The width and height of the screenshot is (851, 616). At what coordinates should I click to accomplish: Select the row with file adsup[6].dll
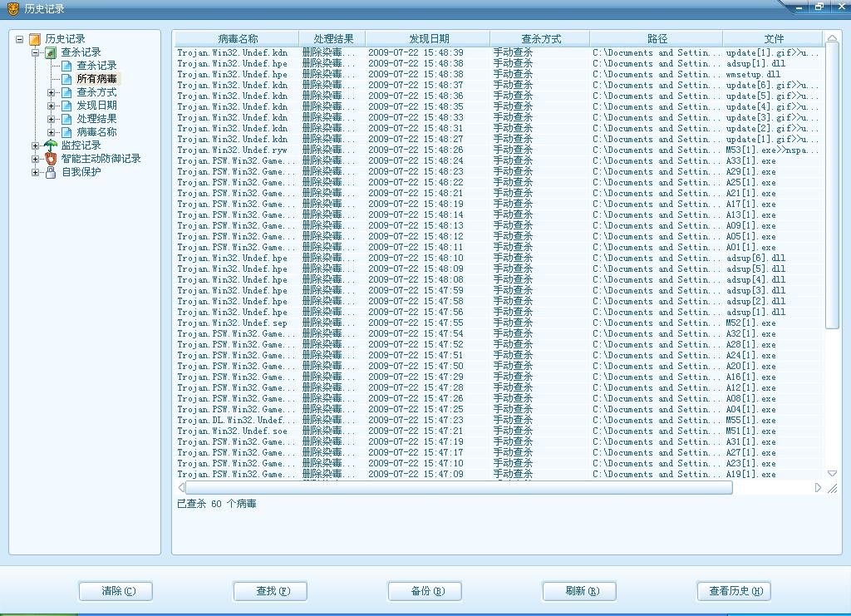point(499,259)
